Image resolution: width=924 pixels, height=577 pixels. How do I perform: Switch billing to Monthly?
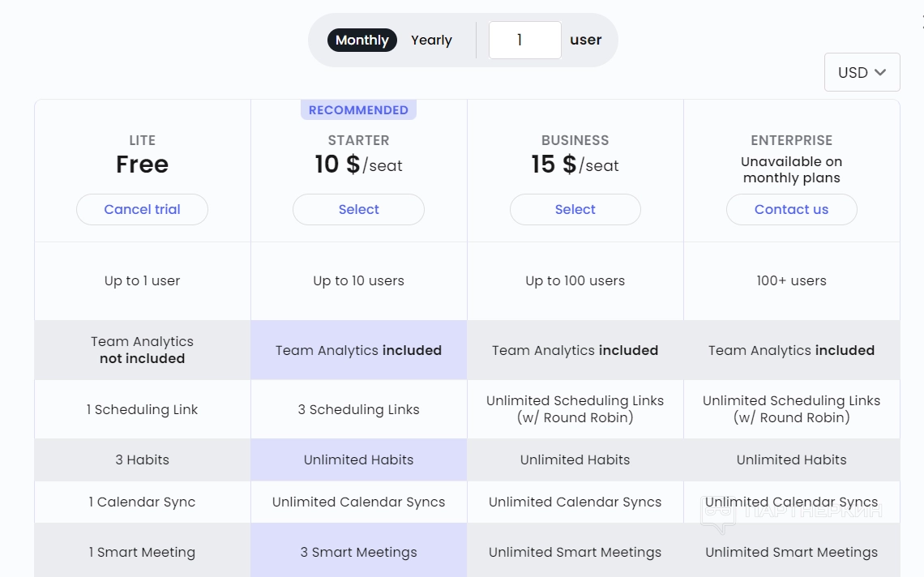[361, 41]
